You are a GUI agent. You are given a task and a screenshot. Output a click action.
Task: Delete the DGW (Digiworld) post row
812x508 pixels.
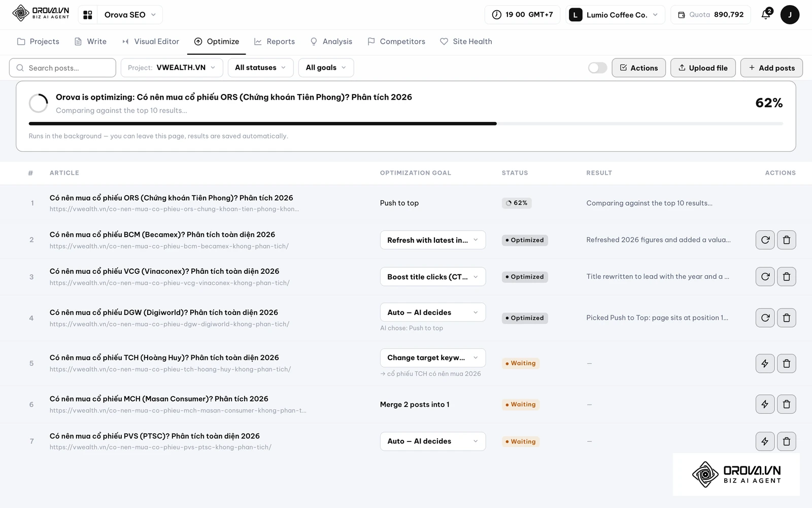786,318
